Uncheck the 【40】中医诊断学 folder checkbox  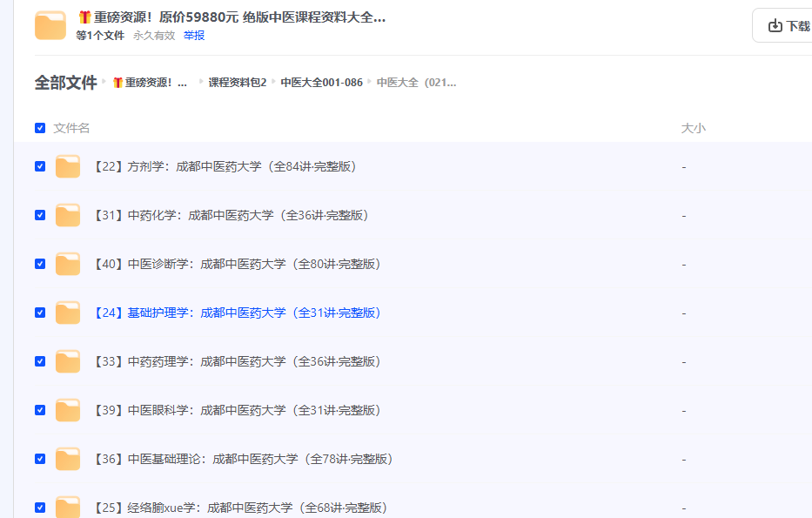40,264
